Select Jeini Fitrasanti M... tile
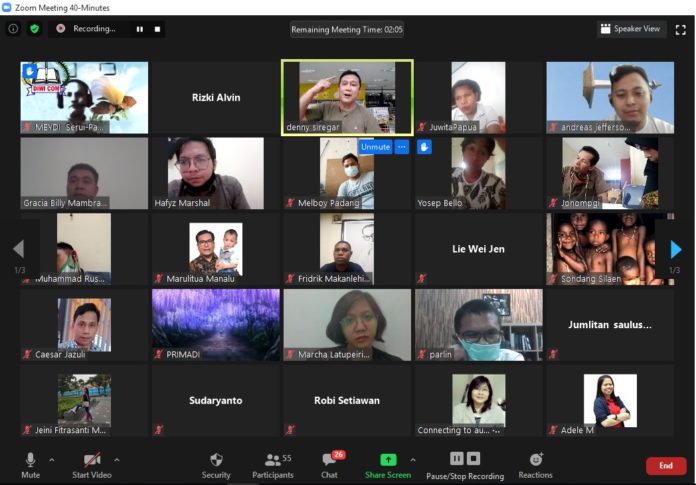This screenshot has height=485, width=696. (84, 401)
